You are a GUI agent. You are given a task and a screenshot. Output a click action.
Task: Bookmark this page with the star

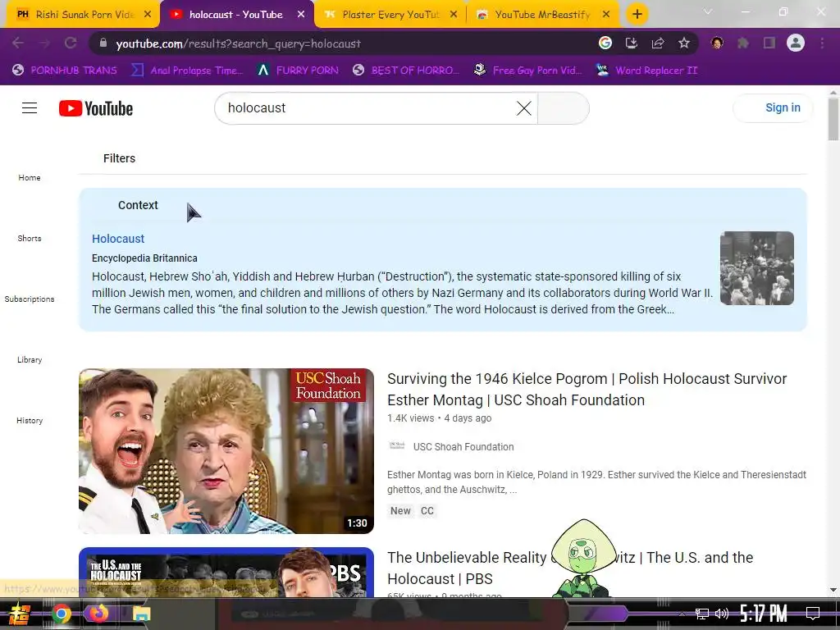tap(684, 43)
